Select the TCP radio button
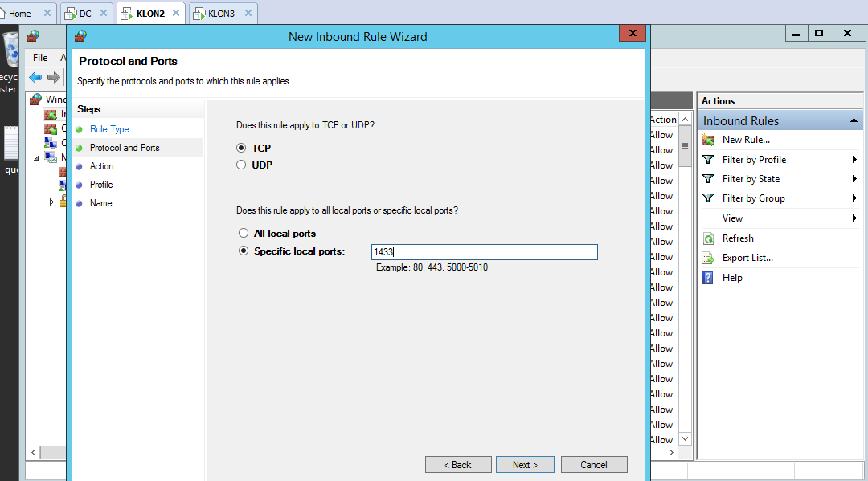 (x=241, y=149)
